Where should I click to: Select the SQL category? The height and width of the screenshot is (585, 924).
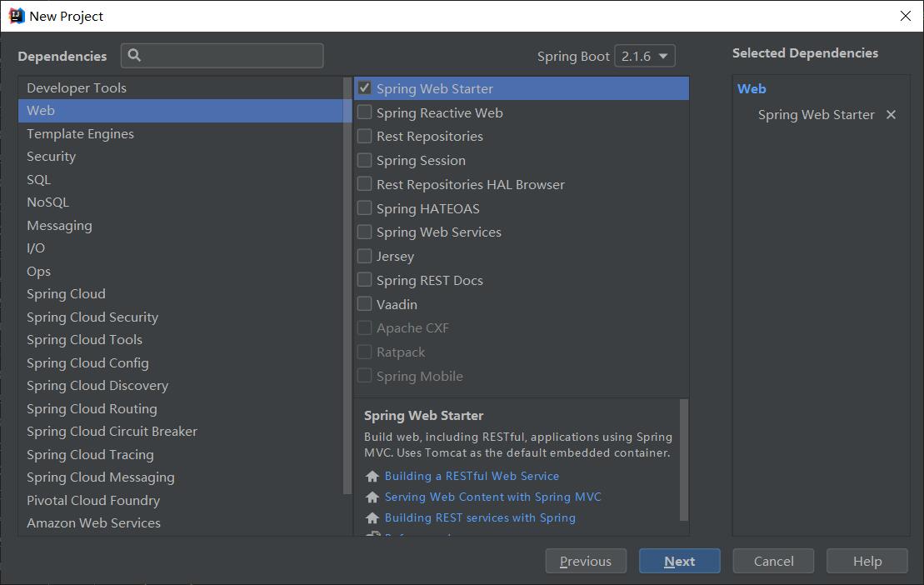pyautogui.click(x=180, y=180)
